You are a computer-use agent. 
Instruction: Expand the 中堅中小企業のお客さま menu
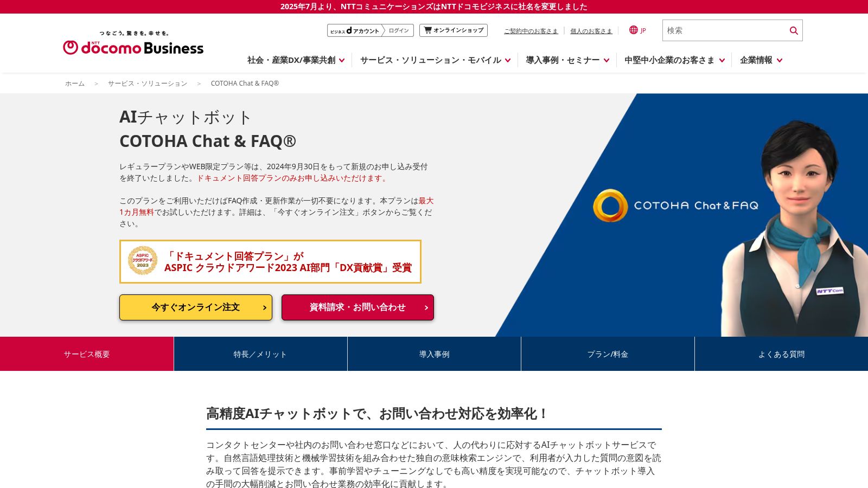674,60
